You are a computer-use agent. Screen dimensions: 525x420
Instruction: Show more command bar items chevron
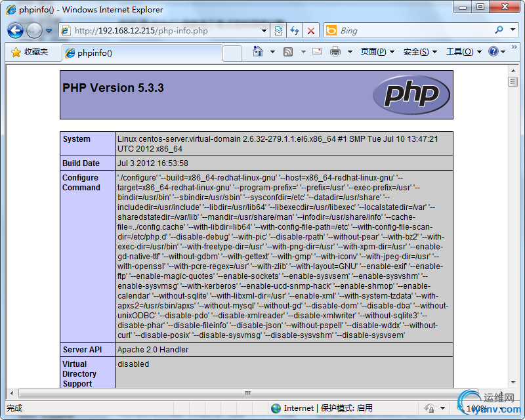514,47
